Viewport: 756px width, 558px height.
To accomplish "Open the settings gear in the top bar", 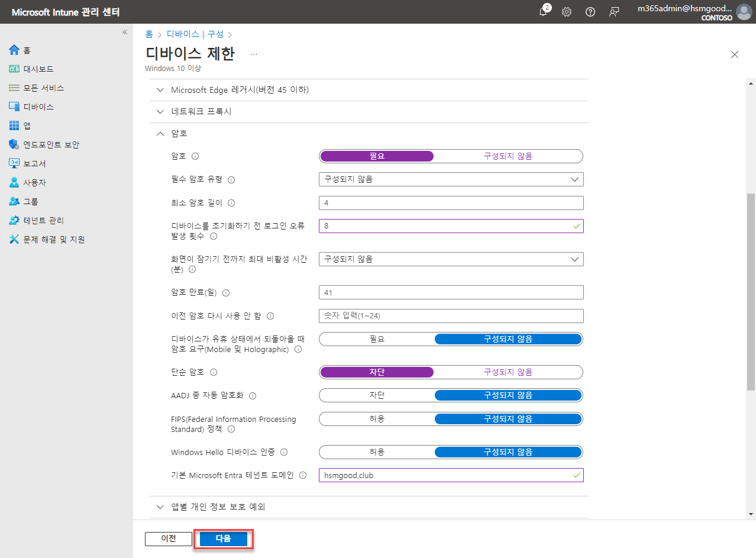I will tap(566, 11).
